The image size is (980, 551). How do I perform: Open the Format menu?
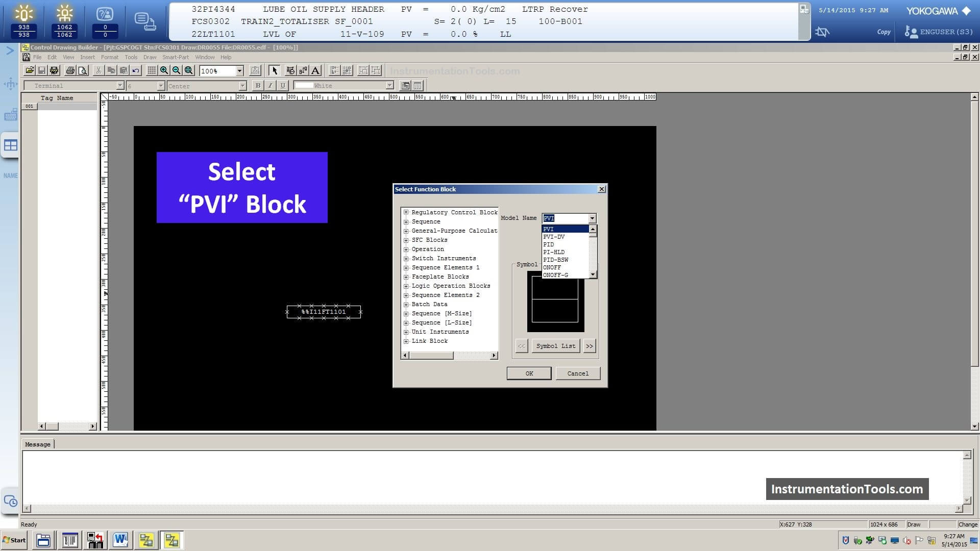(x=109, y=57)
